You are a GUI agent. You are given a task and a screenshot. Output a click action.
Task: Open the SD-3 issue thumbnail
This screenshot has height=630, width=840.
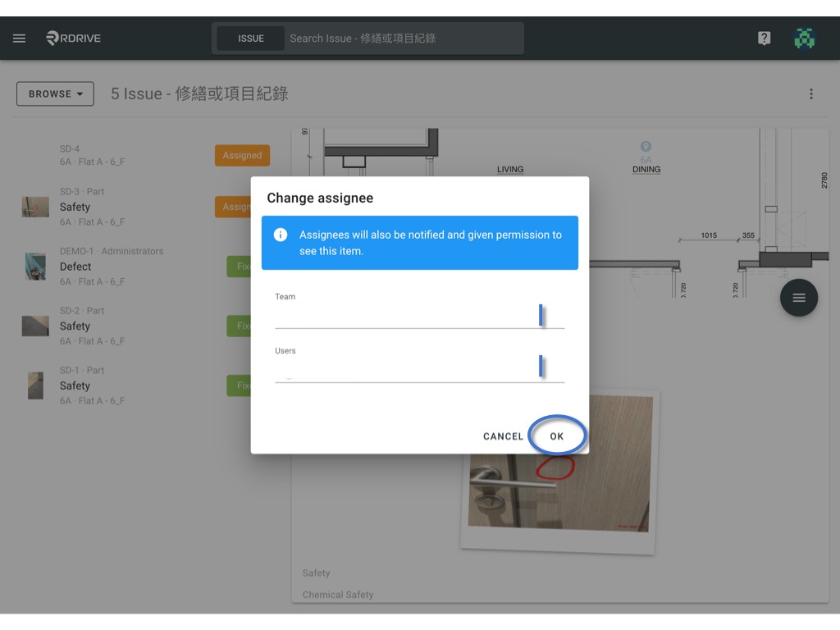tap(35, 207)
